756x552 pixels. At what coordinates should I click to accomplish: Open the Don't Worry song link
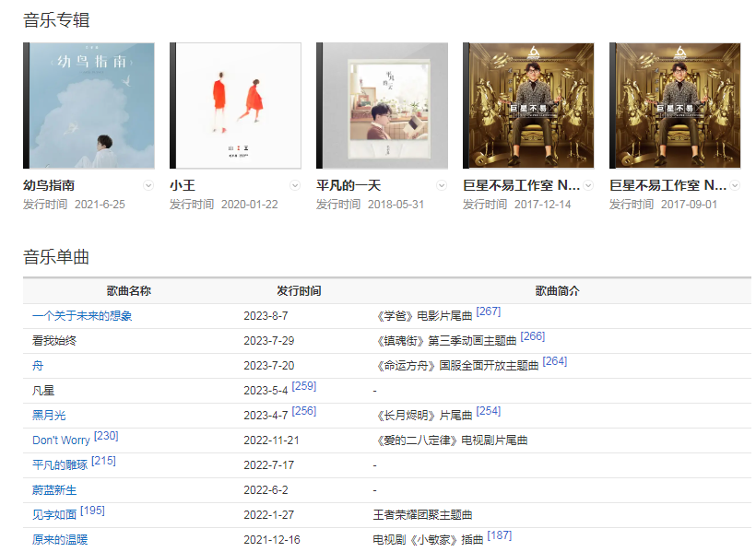(61, 440)
